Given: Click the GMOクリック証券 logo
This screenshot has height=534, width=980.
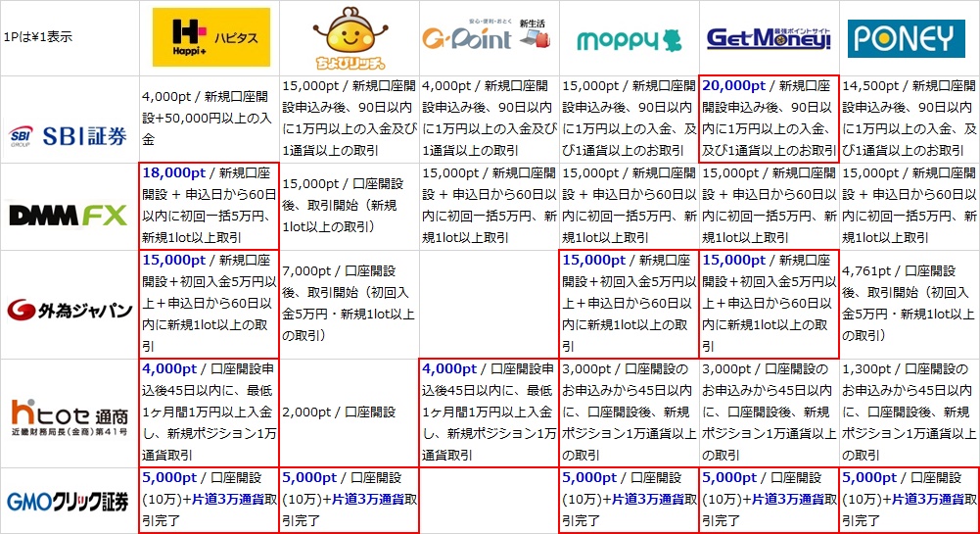Looking at the screenshot, I should point(68,502).
